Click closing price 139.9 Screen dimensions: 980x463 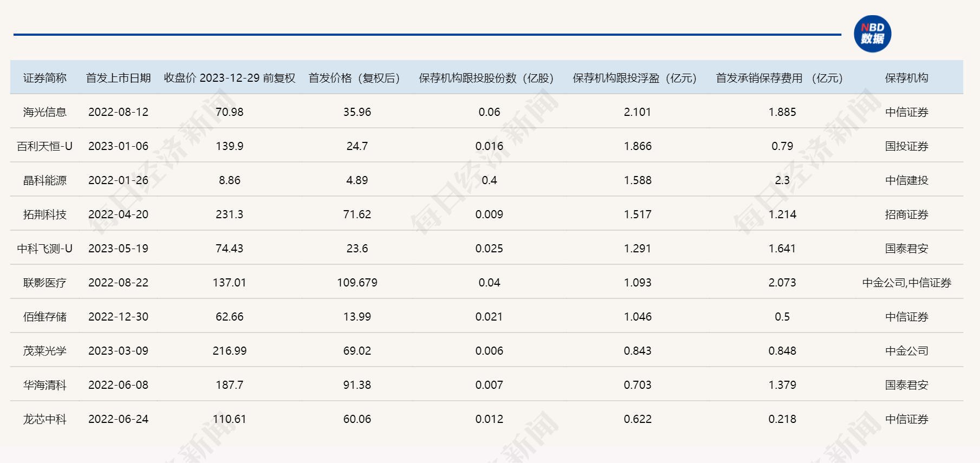[x=230, y=146]
